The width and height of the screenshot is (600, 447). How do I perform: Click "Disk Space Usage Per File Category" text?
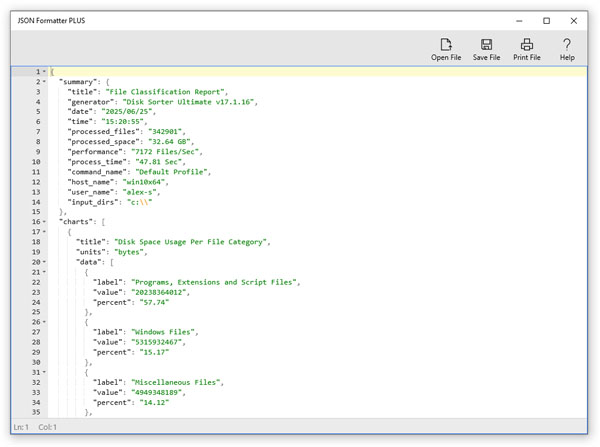pyautogui.click(x=190, y=242)
